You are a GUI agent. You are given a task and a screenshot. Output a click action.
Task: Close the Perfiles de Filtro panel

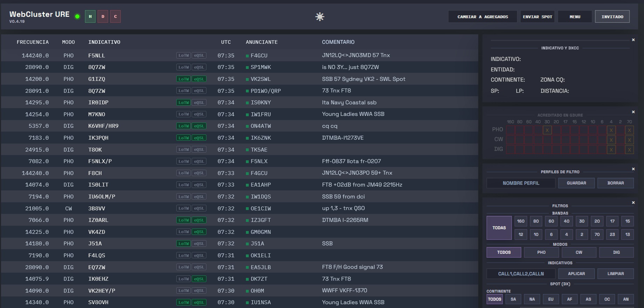tap(633, 169)
